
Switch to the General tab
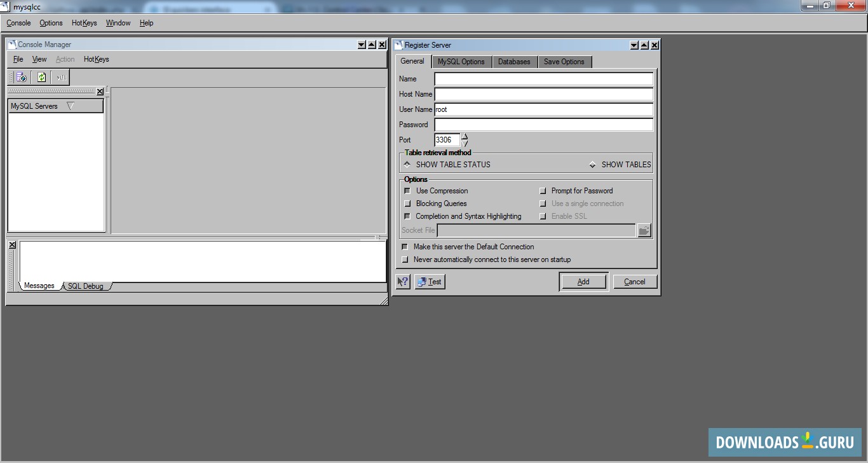point(412,61)
